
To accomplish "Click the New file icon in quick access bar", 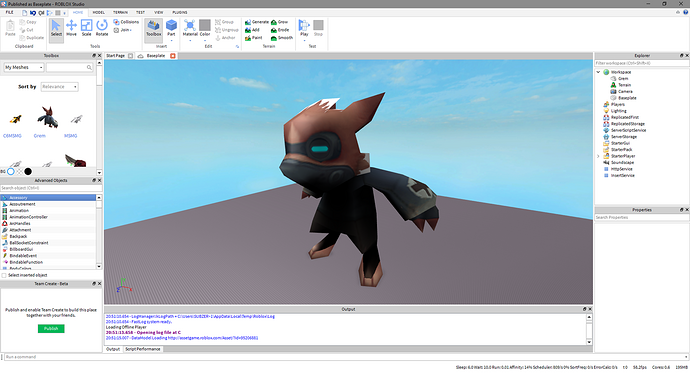I will coord(25,13).
